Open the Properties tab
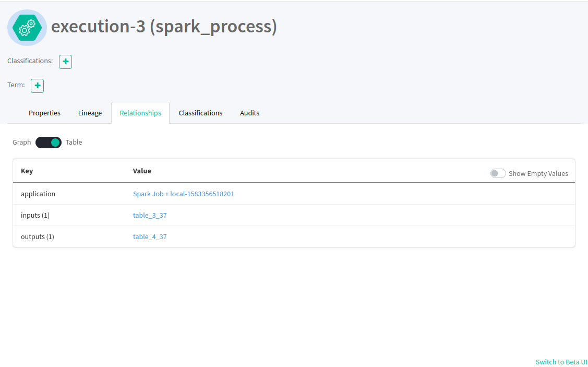 click(45, 113)
